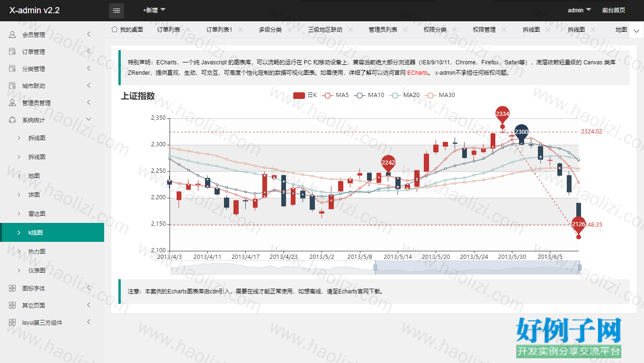The height and width of the screenshot is (363, 644).
Task: Click the home icon on 我的桌面 tab
Action: coord(114,29)
